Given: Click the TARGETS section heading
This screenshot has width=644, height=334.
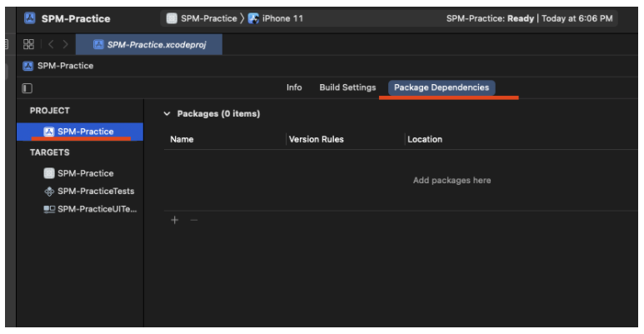Looking at the screenshot, I should 50,152.
